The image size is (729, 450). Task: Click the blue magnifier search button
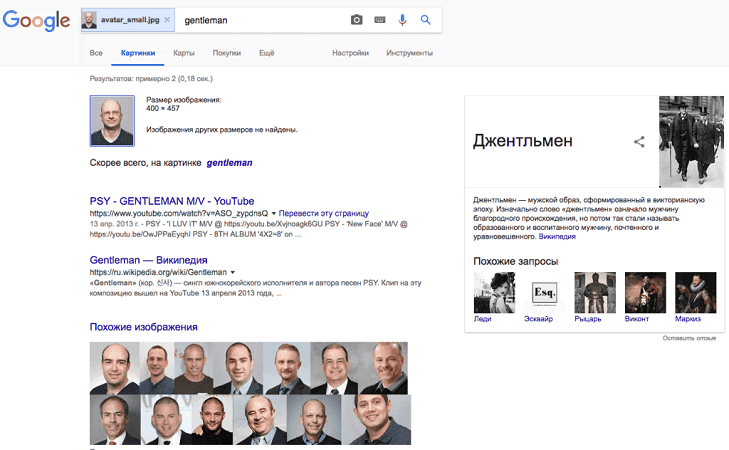pos(425,20)
